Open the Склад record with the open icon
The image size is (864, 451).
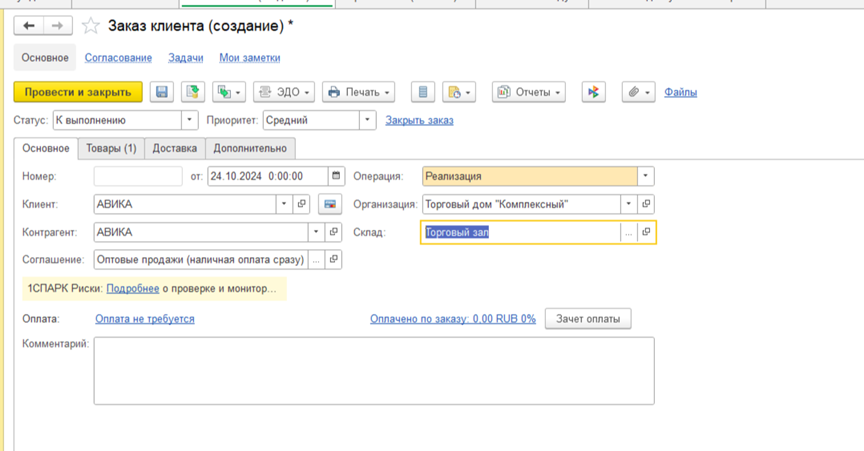(646, 233)
